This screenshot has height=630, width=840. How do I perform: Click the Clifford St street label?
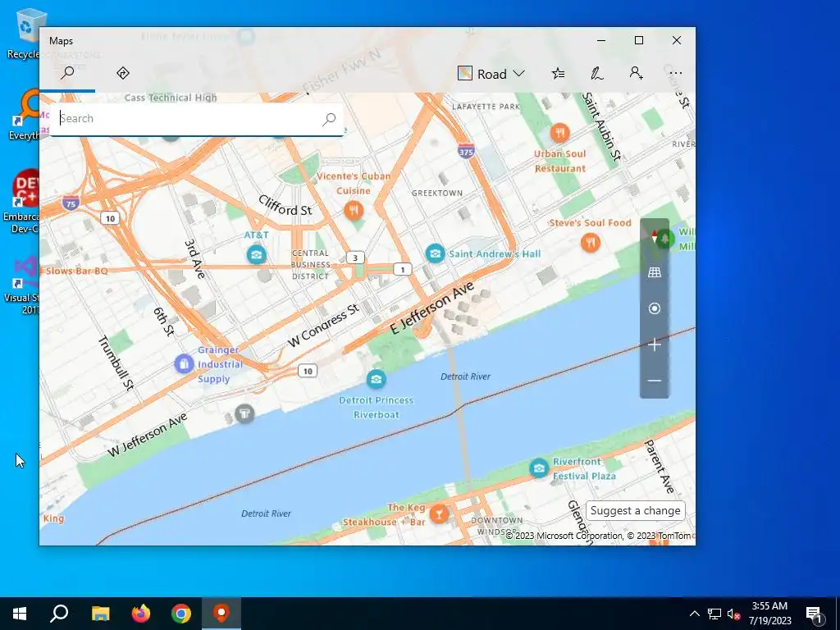tap(285, 206)
